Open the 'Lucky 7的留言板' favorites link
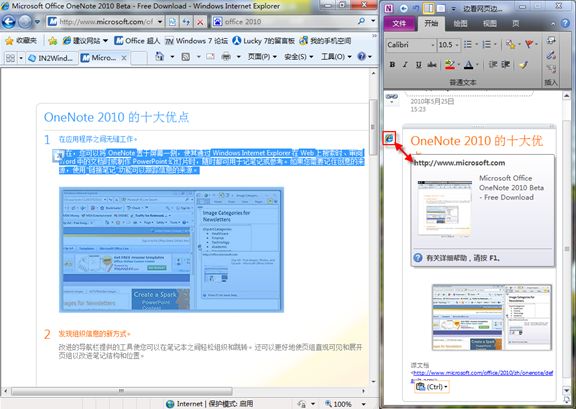The width and height of the screenshot is (576, 409). tap(263, 41)
